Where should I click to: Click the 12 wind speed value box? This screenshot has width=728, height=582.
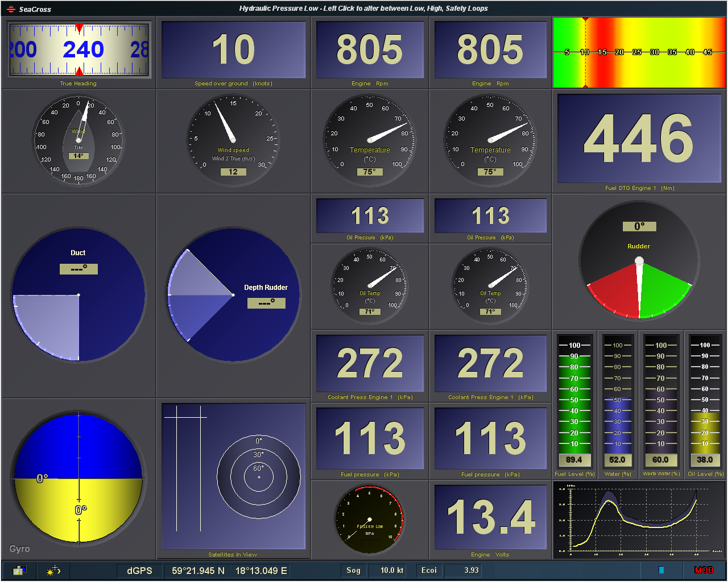(x=233, y=172)
